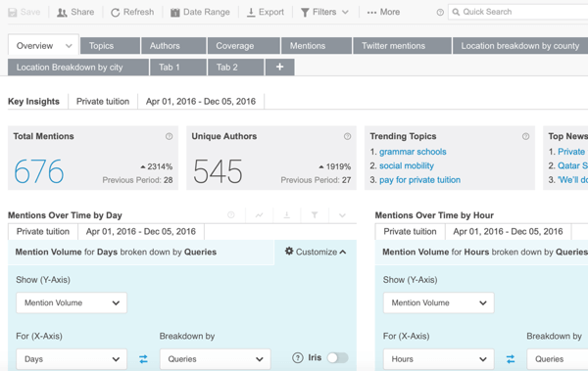
Task: Focus the Quick Search field
Action: tap(517, 12)
